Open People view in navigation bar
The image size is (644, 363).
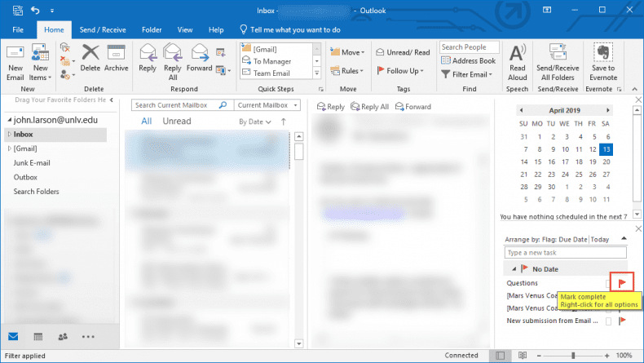coord(63,336)
